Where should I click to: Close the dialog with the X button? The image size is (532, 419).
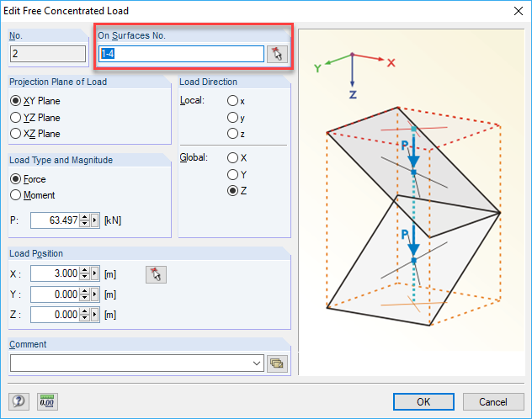coord(518,11)
